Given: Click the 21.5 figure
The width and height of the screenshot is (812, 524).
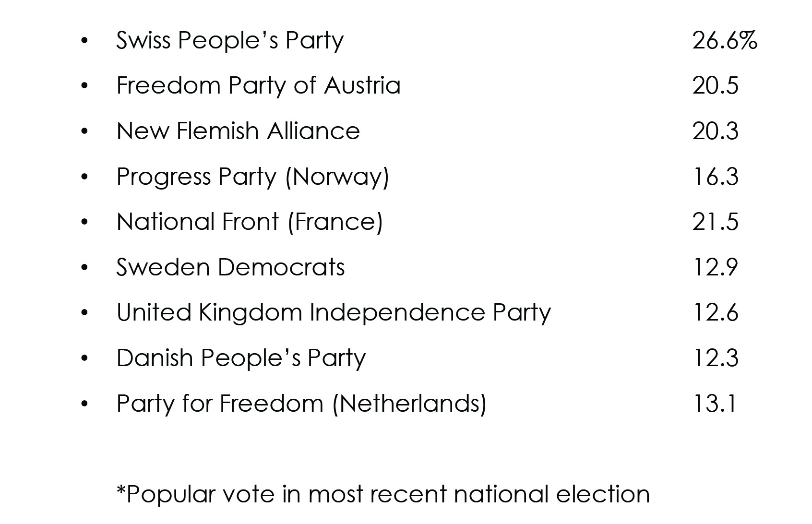Looking at the screenshot, I should [715, 222].
